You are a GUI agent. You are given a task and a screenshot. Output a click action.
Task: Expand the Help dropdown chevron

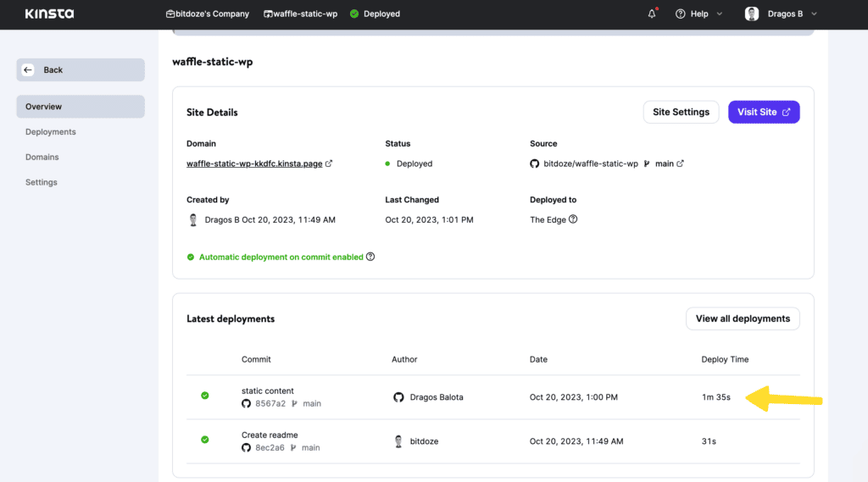[x=719, y=14]
